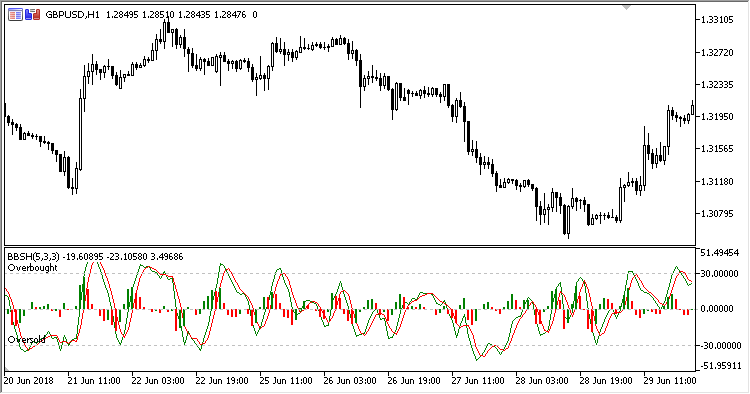Image resolution: width=750 pixels, height=394 pixels.
Task: Click the 27 Jun 11:00 time label
Action: 478,381
